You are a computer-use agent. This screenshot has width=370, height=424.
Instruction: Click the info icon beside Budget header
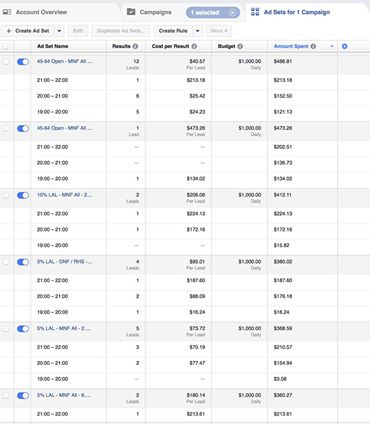click(240, 46)
